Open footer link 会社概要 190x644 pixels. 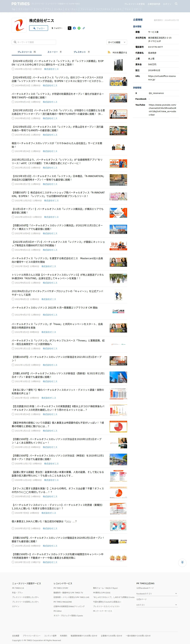[x=16, y=636]
